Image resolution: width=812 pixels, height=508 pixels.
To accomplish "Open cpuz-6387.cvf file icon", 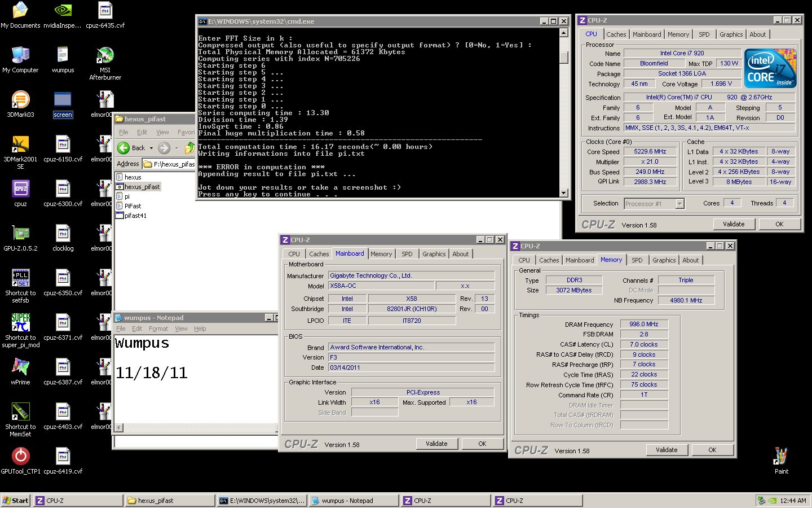I will pyautogui.click(x=63, y=372).
